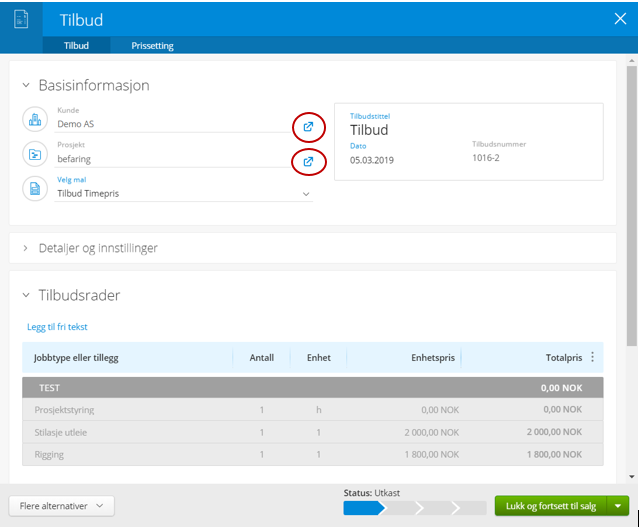This screenshot has width=639, height=529.
Task: Collapse the Basisinformasjon section
Action: point(26,85)
